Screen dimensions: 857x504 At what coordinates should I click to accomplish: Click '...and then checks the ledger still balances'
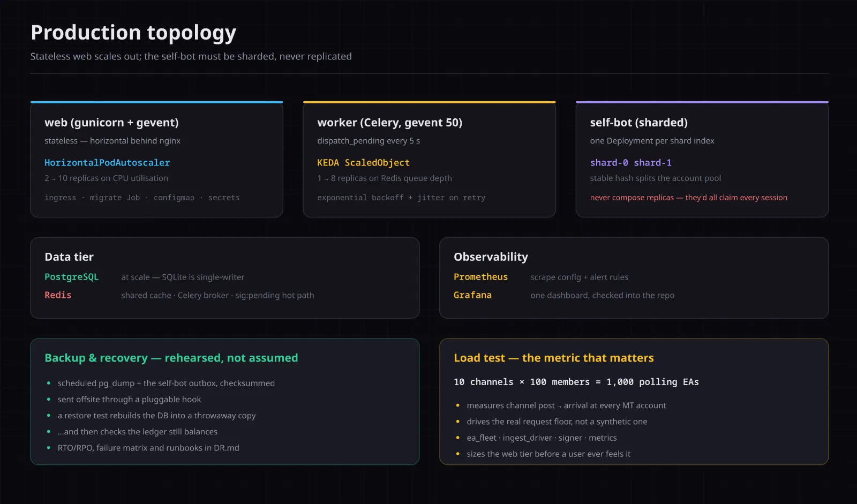coord(137,432)
